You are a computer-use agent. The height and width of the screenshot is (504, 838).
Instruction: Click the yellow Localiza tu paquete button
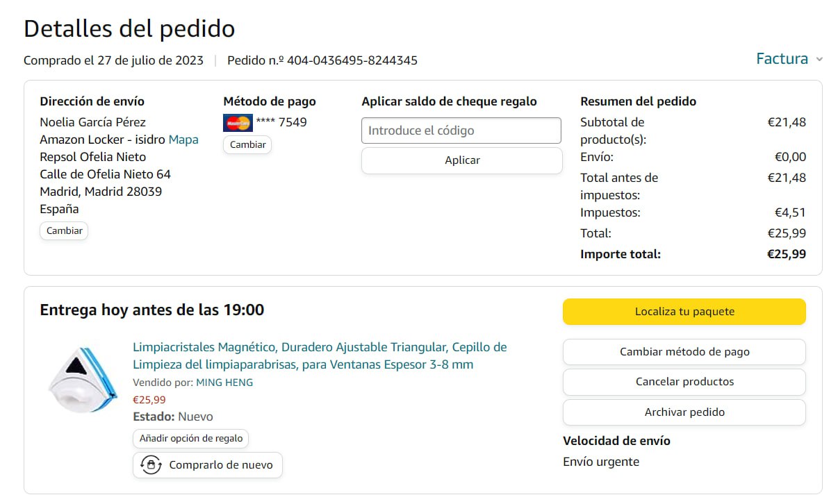pyautogui.click(x=684, y=312)
